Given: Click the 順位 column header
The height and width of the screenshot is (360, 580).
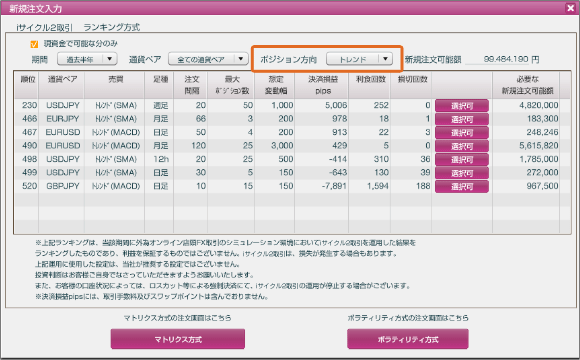Looking at the screenshot, I should point(27,85).
